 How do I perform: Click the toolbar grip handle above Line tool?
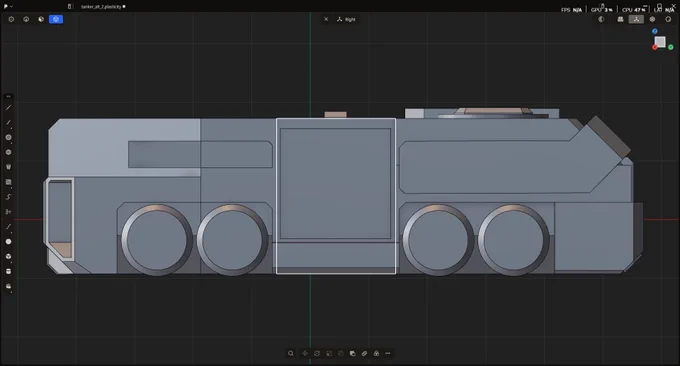click(8, 96)
